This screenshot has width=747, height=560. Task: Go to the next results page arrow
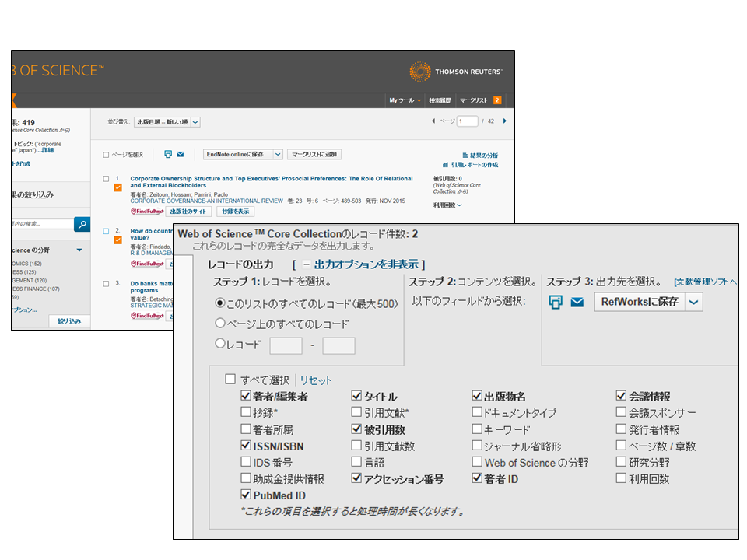point(504,121)
